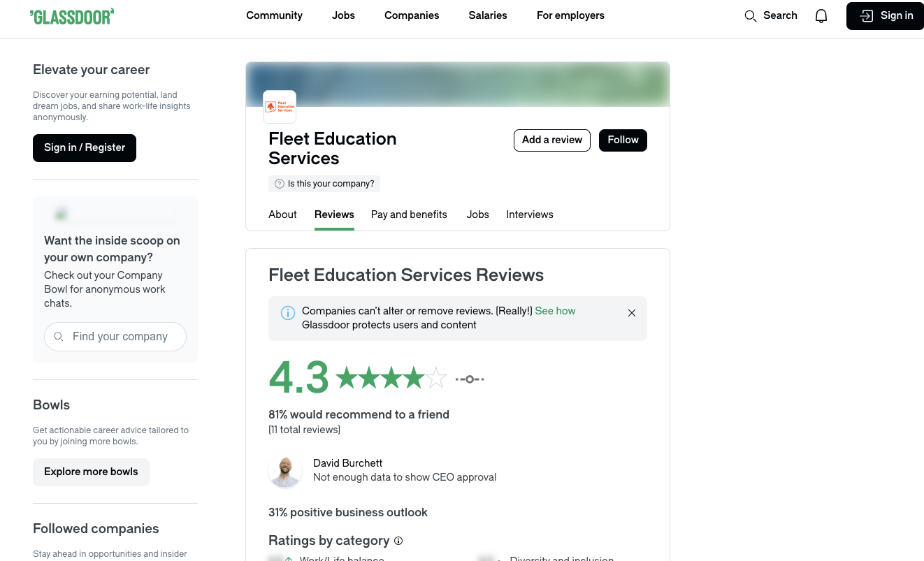
Task: Open the Pay and benefits tab
Action: (408, 214)
